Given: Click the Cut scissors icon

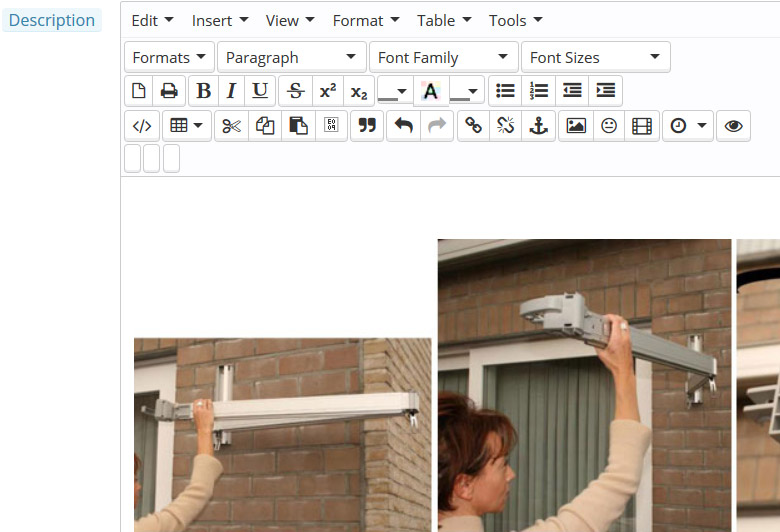Looking at the screenshot, I should [x=231, y=126].
